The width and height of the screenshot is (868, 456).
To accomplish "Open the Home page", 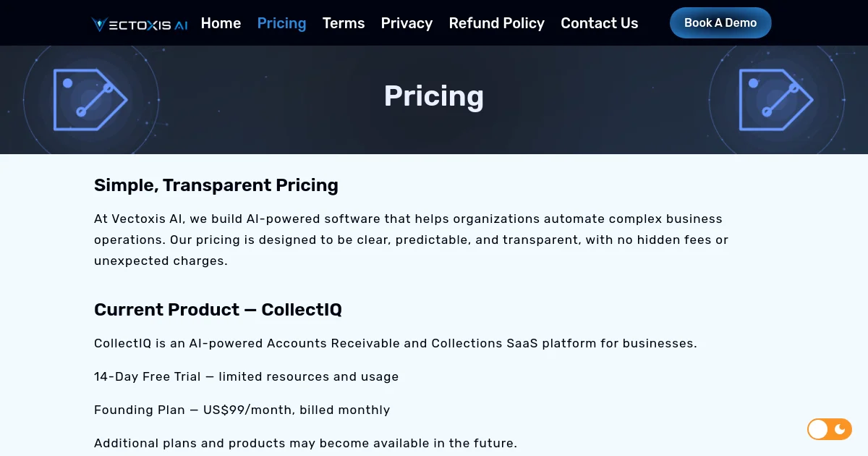I will tap(221, 23).
